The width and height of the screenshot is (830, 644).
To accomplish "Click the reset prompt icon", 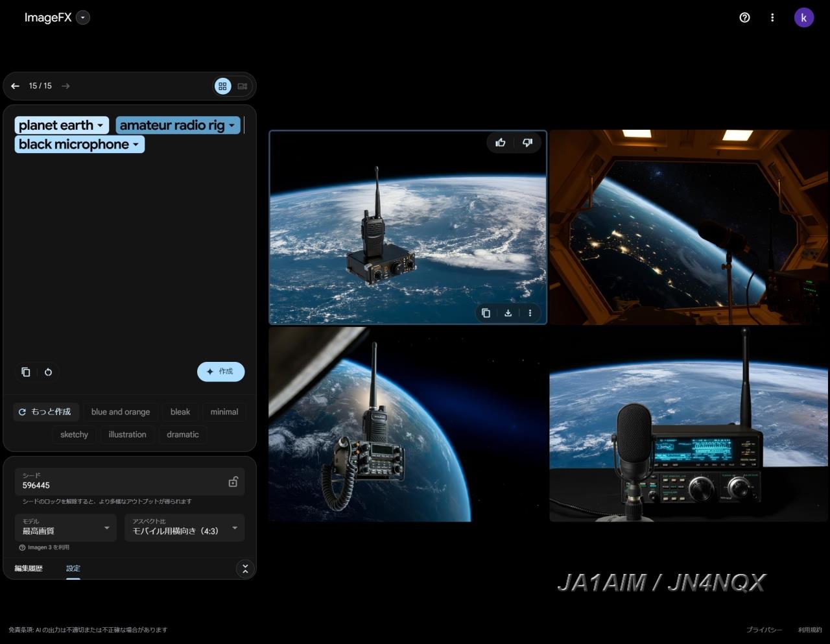I will 48,372.
